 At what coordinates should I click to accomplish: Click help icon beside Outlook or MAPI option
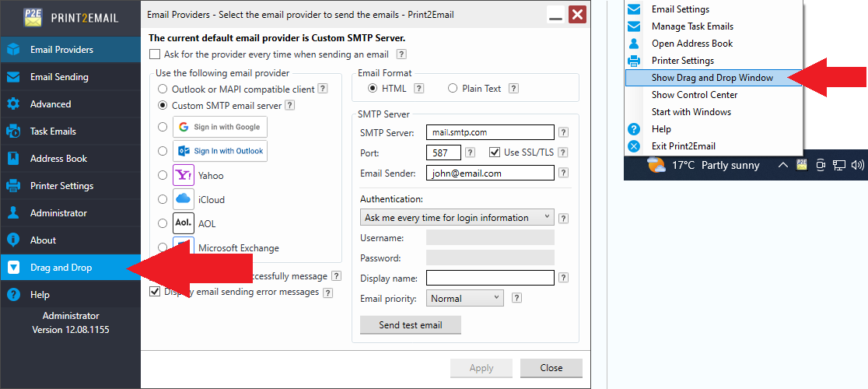pyautogui.click(x=323, y=89)
